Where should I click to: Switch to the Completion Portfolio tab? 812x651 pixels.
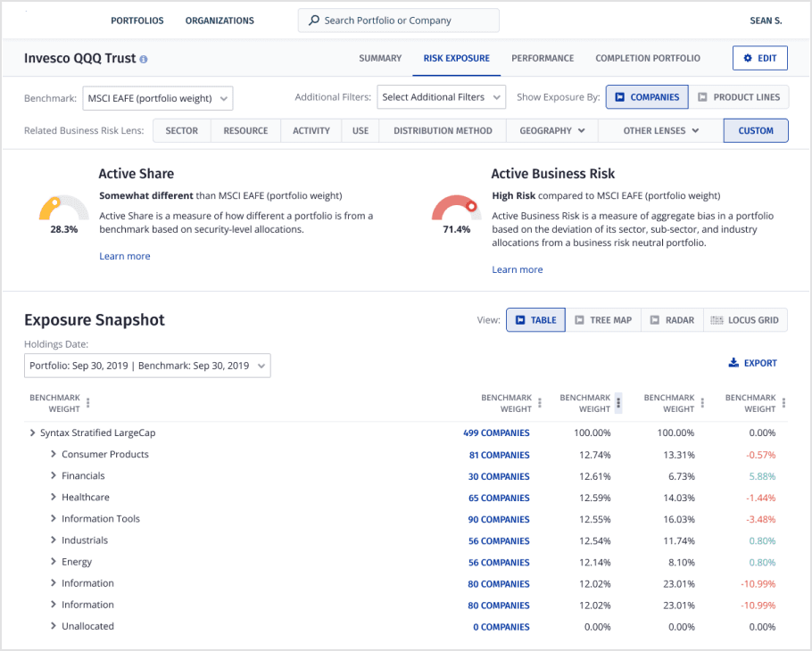[647, 58]
